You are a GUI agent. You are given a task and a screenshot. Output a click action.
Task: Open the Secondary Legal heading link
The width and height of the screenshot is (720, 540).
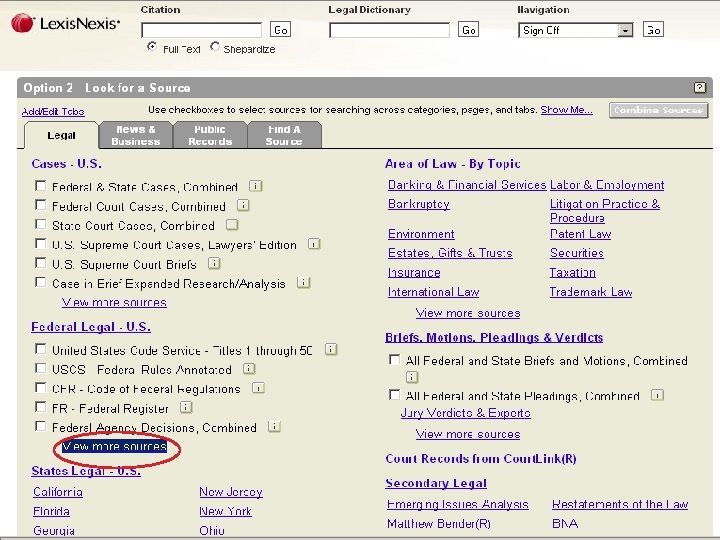(x=436, y=483)
